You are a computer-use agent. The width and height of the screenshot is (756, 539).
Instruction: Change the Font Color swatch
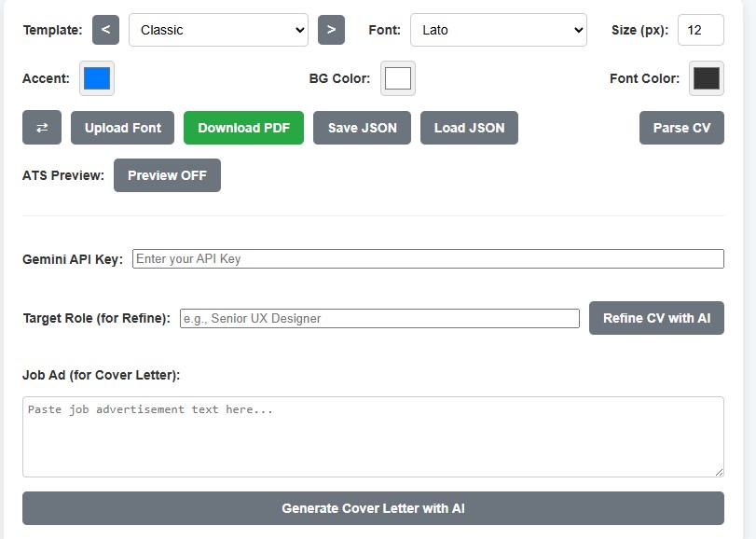[706, 79]
